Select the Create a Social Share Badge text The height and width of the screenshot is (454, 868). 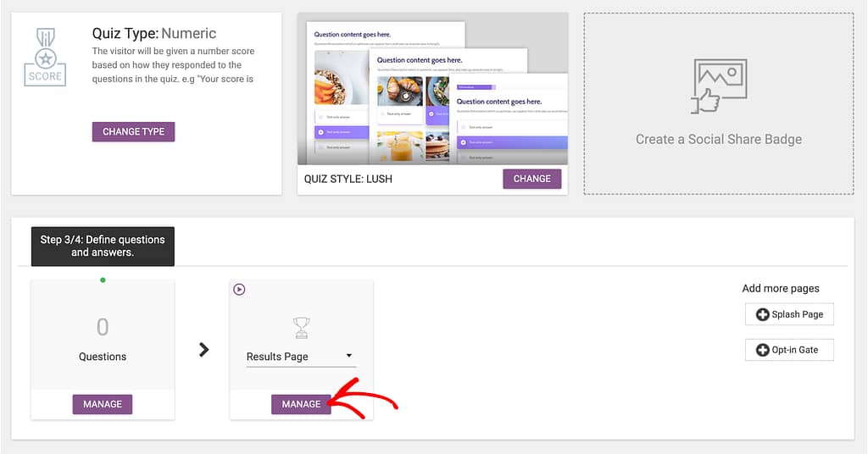pyautogui.click(x=719, y=139)
